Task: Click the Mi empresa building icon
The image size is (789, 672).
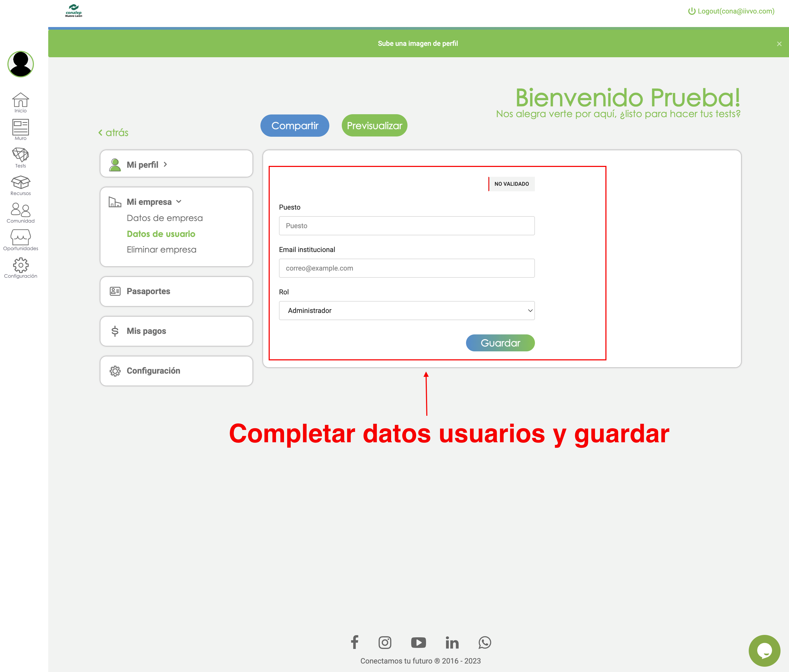Action: 115,202
